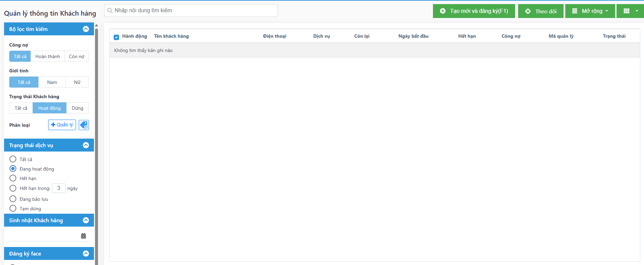Filter gender by Nam

[52, 82]
